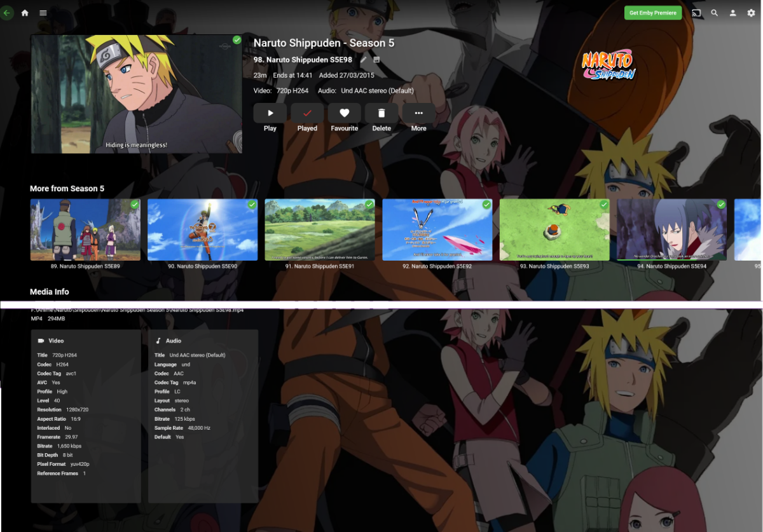Click the Framerate value '29.97'

pos(71,437)
